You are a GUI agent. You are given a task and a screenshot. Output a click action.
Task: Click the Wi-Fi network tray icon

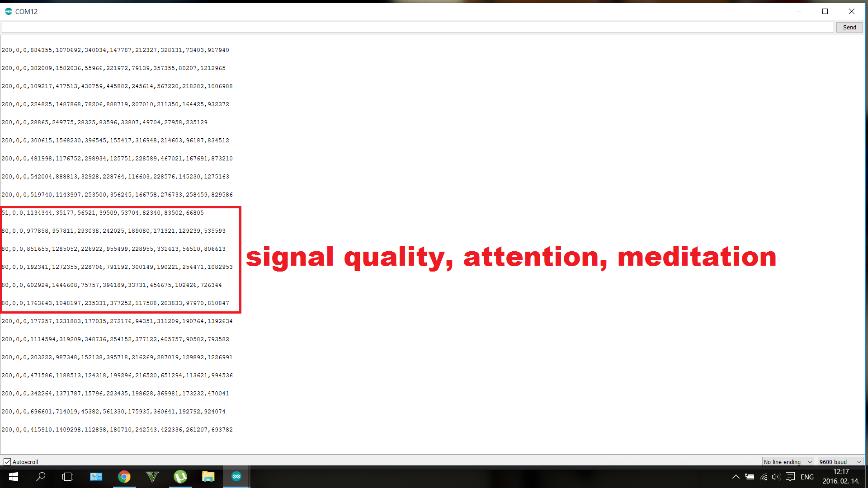[x=764, y=477]
